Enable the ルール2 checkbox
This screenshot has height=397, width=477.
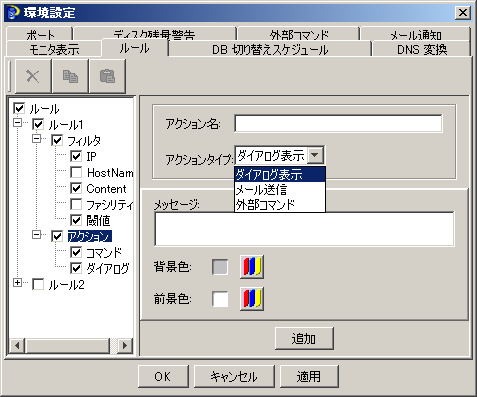38,285
